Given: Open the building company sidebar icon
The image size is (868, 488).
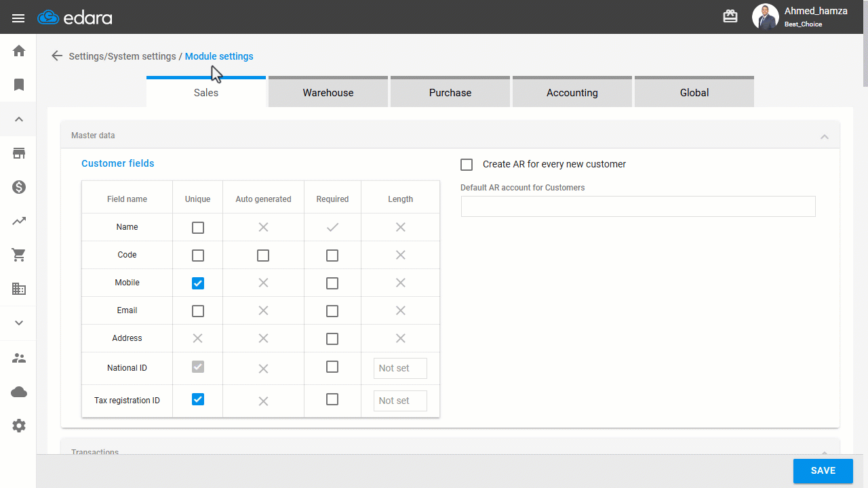Looking at the screenshot, I should click(x=19, y=289).
